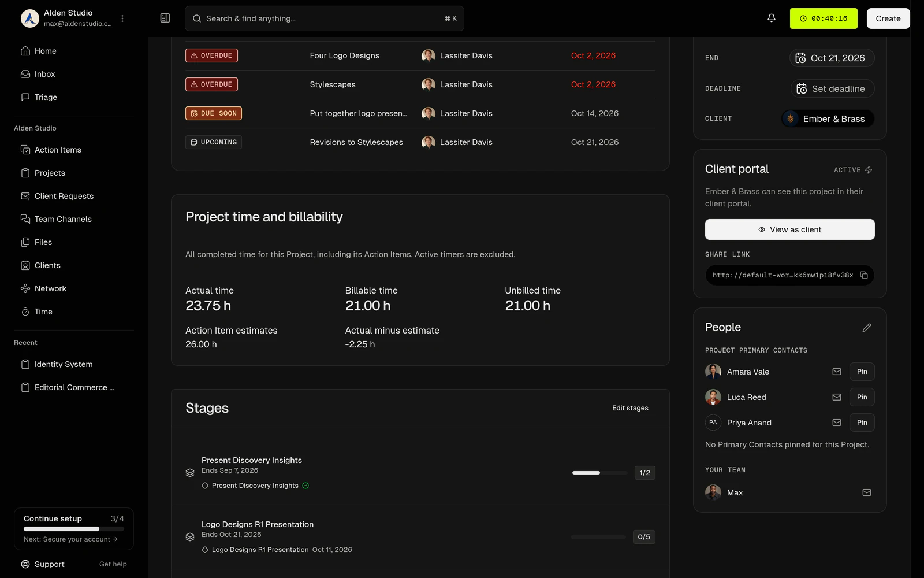Email Amara Vale envelope icon
Screen dimensions: 924x578
click(837, 372)
